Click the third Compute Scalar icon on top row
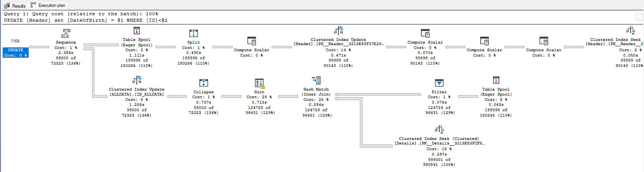This screenshot has height=172, width=644. point(484,41)
